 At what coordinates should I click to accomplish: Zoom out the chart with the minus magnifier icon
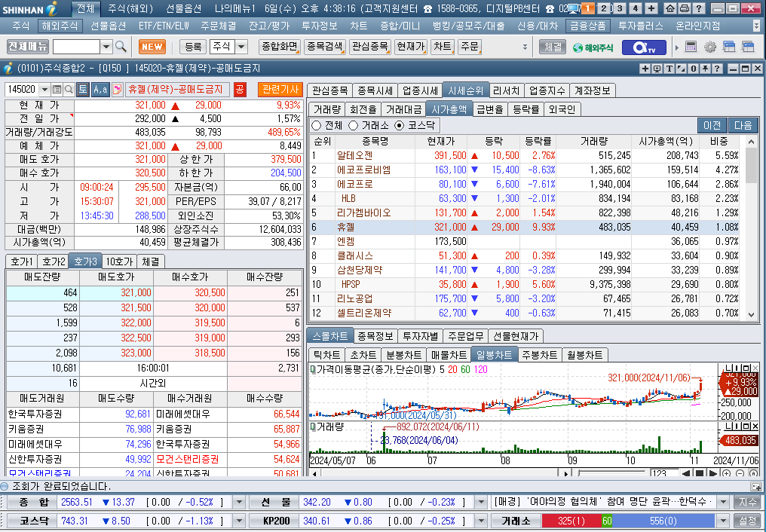coord(740,473)
